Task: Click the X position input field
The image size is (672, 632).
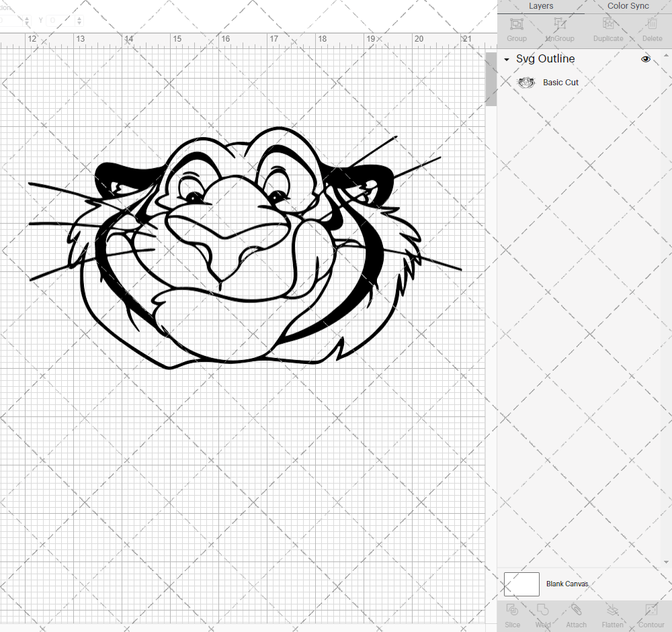Action: 10,21
